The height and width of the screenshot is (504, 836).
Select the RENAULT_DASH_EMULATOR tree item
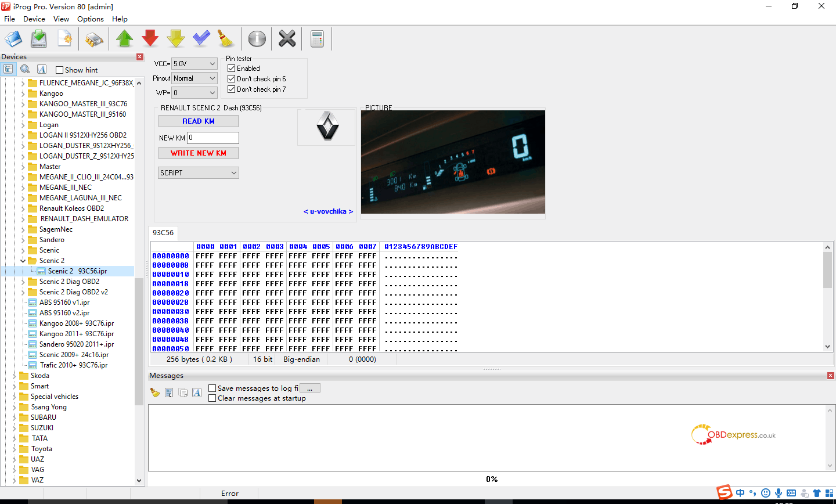[85, 219]
